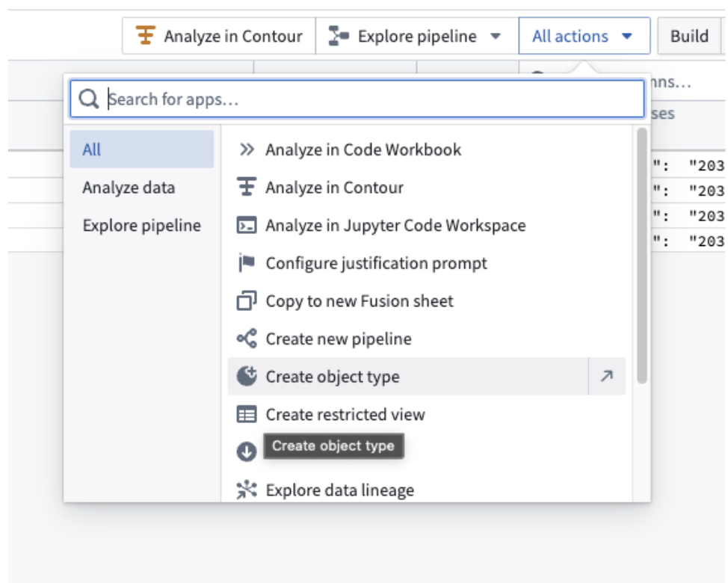Open Create object type in new tab arrow
728x583 pixels.
(606, 376)
